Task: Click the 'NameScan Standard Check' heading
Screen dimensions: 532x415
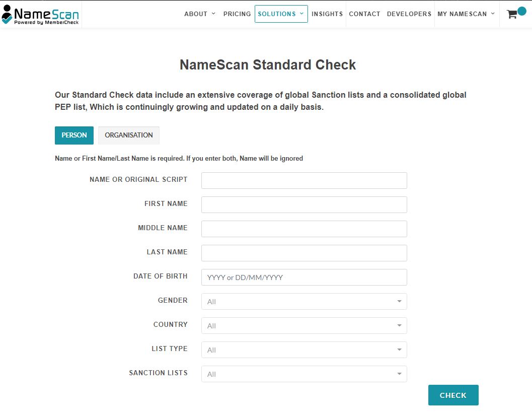Action: point(268,64)
